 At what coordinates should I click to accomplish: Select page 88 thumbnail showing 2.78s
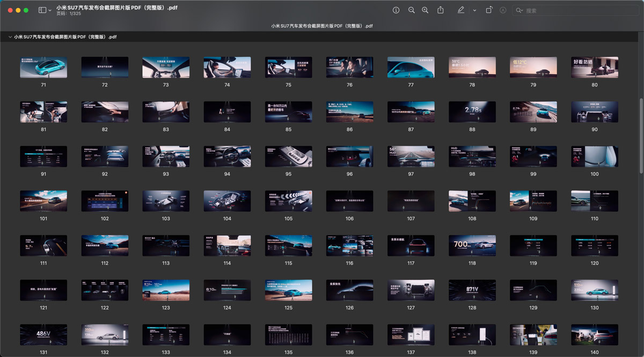click(472, 111)
